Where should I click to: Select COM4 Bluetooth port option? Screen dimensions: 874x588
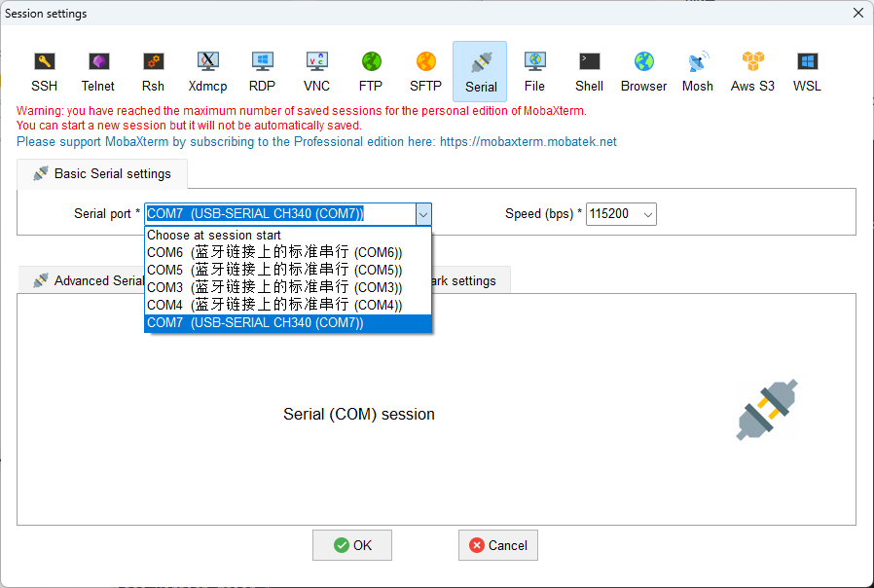point(288,305)
